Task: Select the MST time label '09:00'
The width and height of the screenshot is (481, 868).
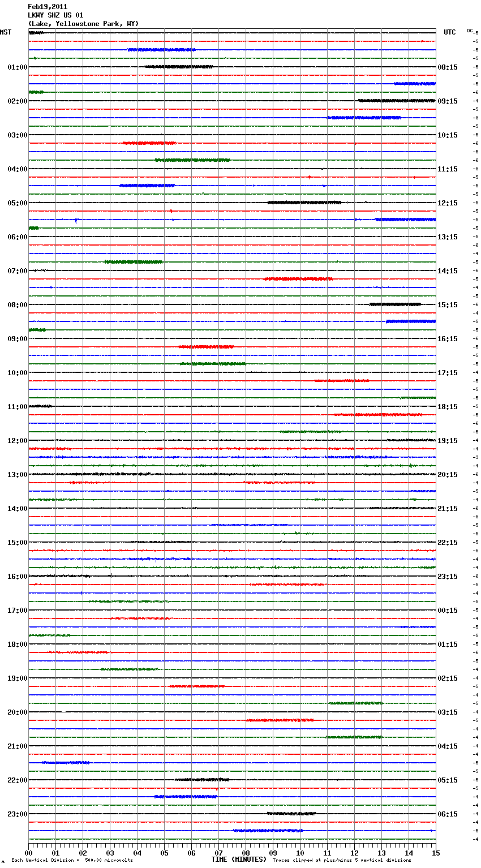Action: [18, 339]
